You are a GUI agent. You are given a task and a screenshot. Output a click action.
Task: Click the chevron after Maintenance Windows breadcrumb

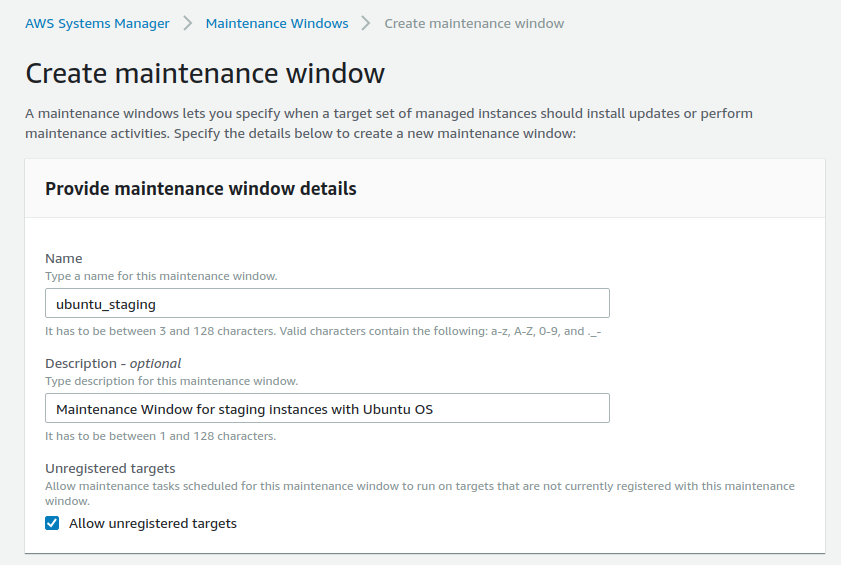(367, 23)
